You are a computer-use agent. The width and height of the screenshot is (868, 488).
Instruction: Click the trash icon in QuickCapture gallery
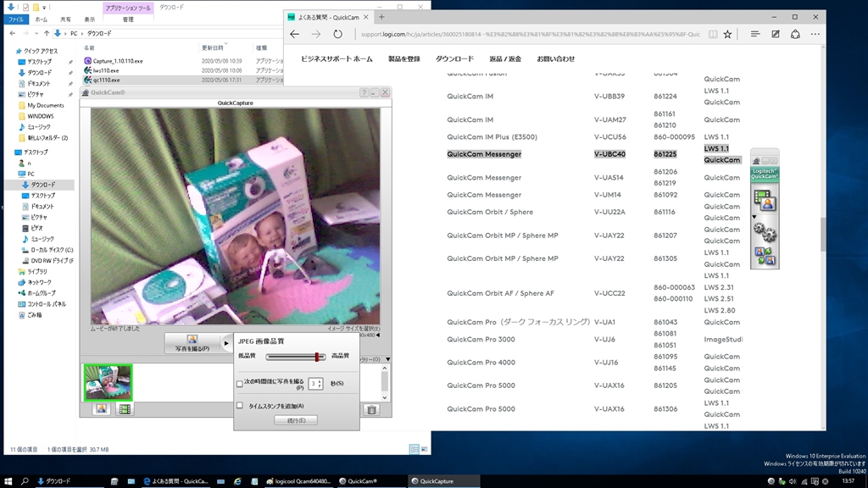pyautogui.click(x=372, y=408)
